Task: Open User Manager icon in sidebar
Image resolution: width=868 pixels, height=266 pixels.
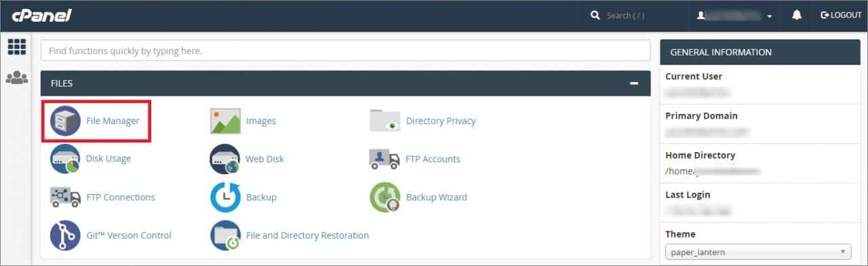Action: pos(17,77)
